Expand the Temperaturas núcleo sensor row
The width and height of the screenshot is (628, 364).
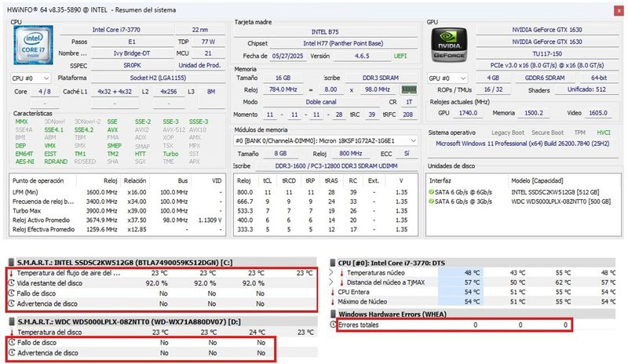tap(331, 272)
